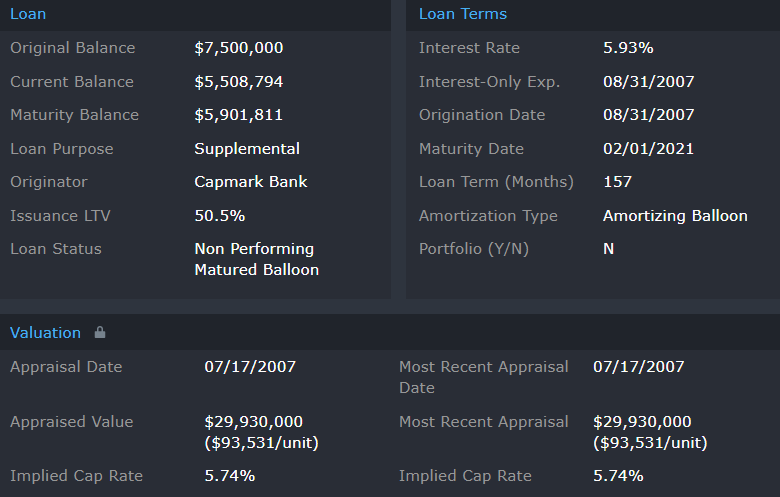Select the Supplemental loan purpose value
Screen dimensions: 780x497
(247, 149)
